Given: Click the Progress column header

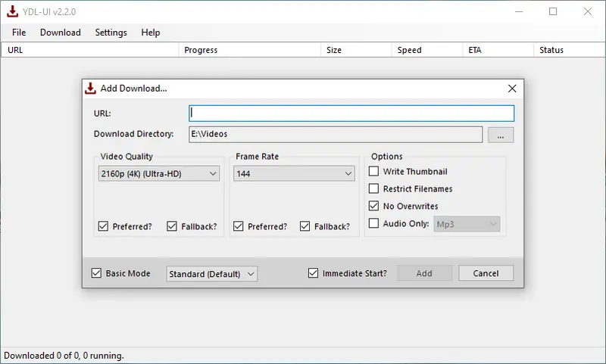Looking at the screenshot, I should (x=201, y=50).
